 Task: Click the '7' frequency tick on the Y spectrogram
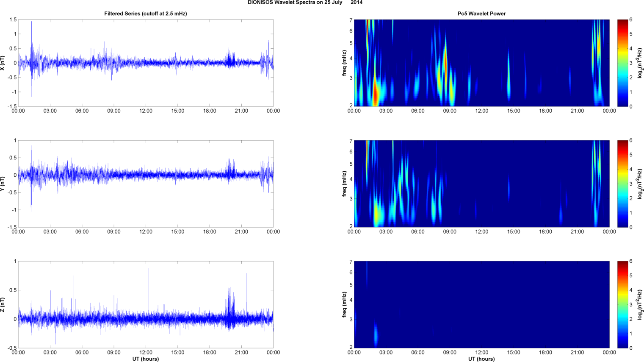pos(351,141)
